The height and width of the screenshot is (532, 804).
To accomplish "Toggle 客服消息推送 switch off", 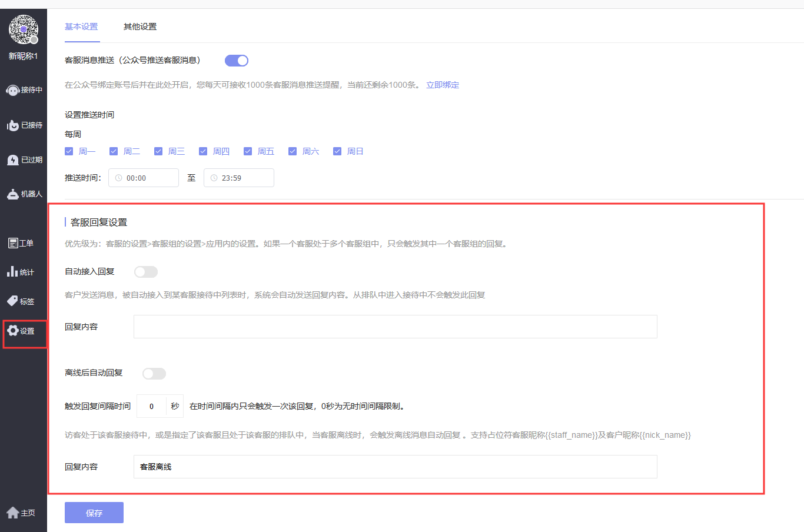I will click(237, 61).
